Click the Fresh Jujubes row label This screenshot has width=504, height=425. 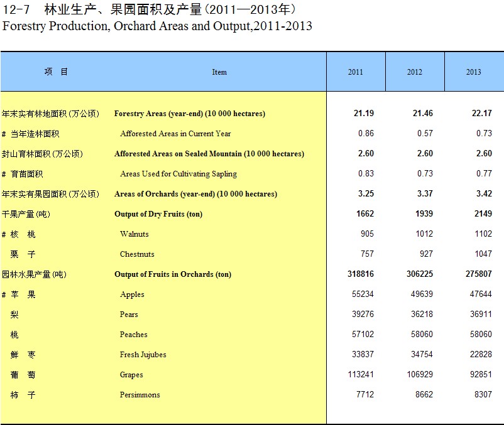tap(143, 355)
